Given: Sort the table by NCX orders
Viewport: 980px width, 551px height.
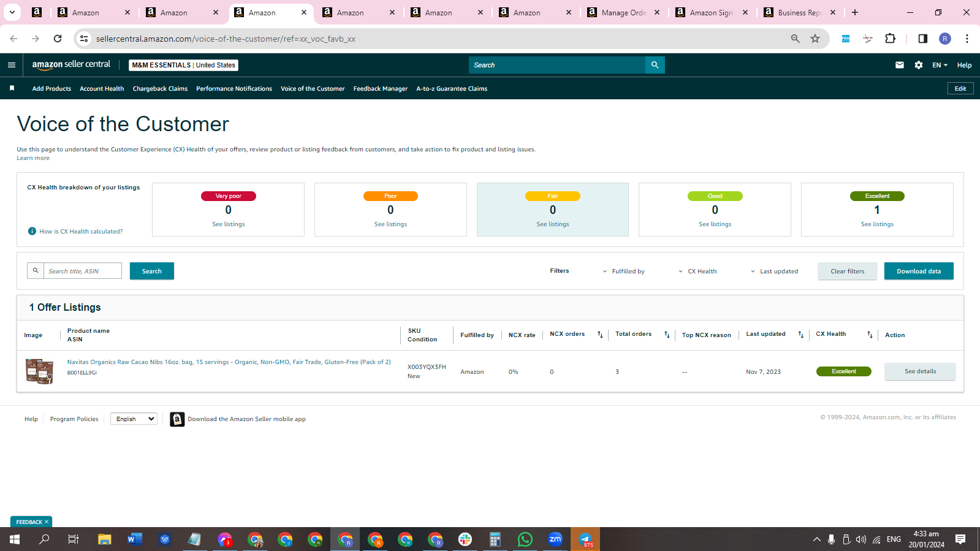Looking at the screenshot, I should point(600,335).
